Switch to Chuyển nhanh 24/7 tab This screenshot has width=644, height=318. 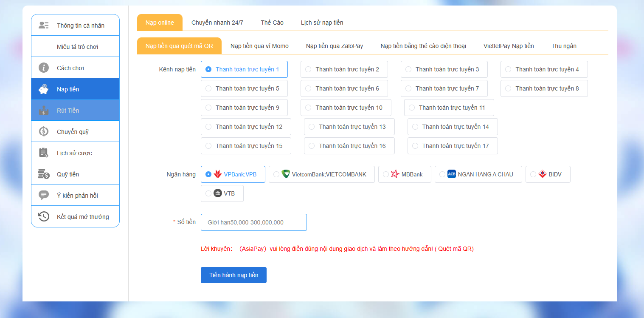217,23
